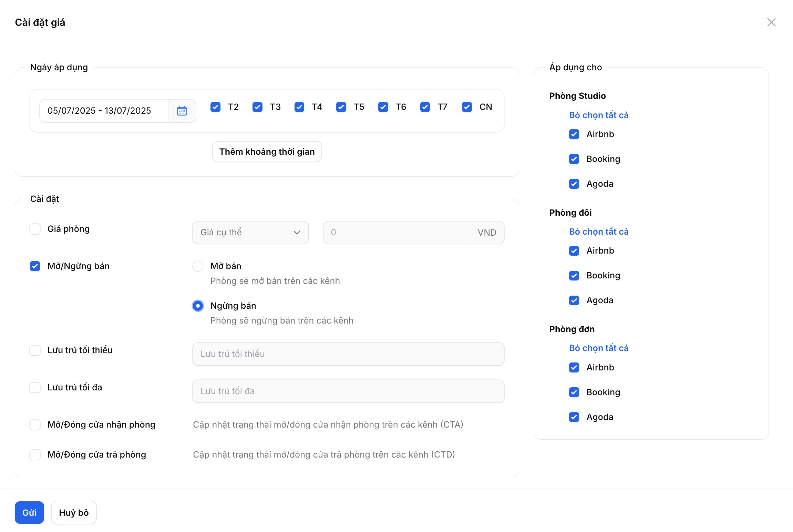Click the CTD description text
Viewport: 793px width, 532px height.
point(324,454)
